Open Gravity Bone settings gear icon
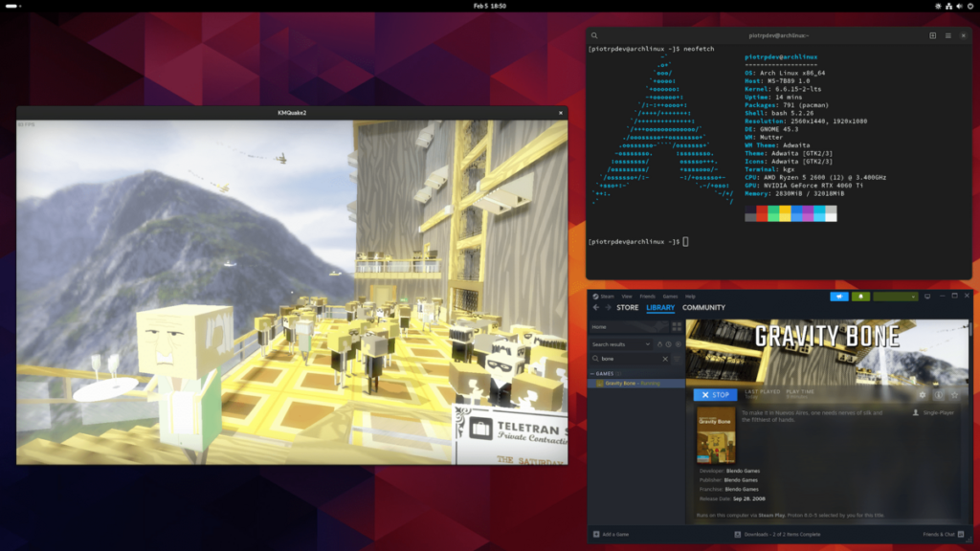980x551 pixels. (x=923, y=394)
